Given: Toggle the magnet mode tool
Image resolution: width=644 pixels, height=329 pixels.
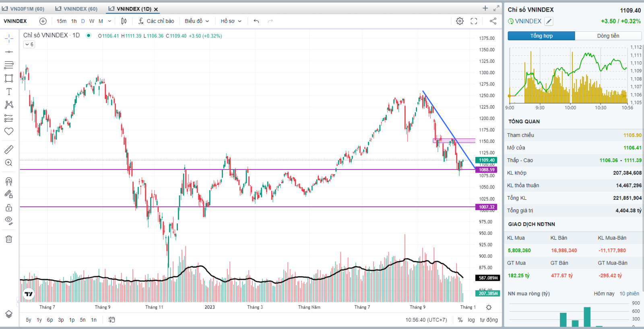Looking at the screenshot, I should pos(9,181).
